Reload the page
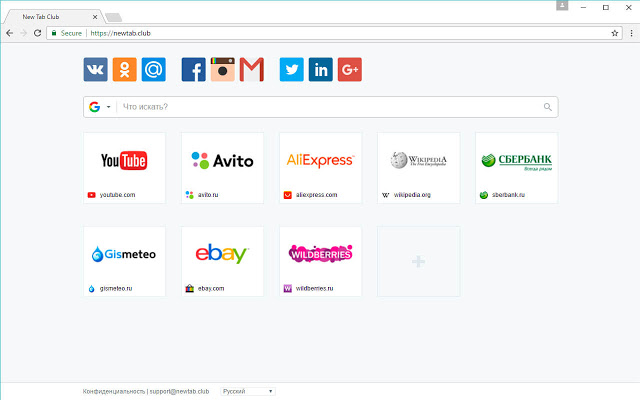Image resolution: width=640 pixels, height=400 pixels. click(37, 33)
